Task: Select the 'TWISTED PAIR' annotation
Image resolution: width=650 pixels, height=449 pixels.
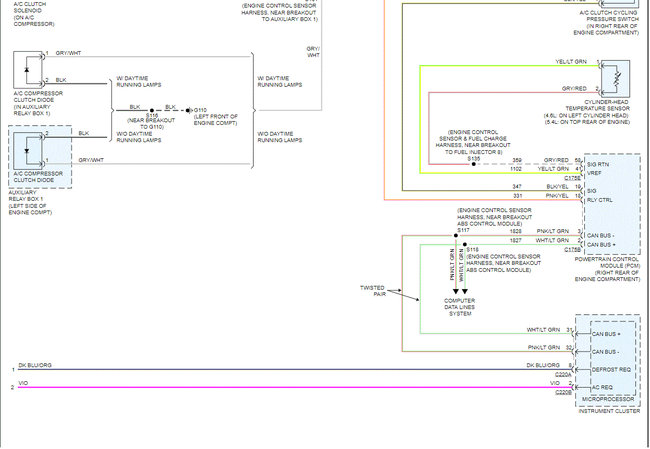Action: click(373, 291)
